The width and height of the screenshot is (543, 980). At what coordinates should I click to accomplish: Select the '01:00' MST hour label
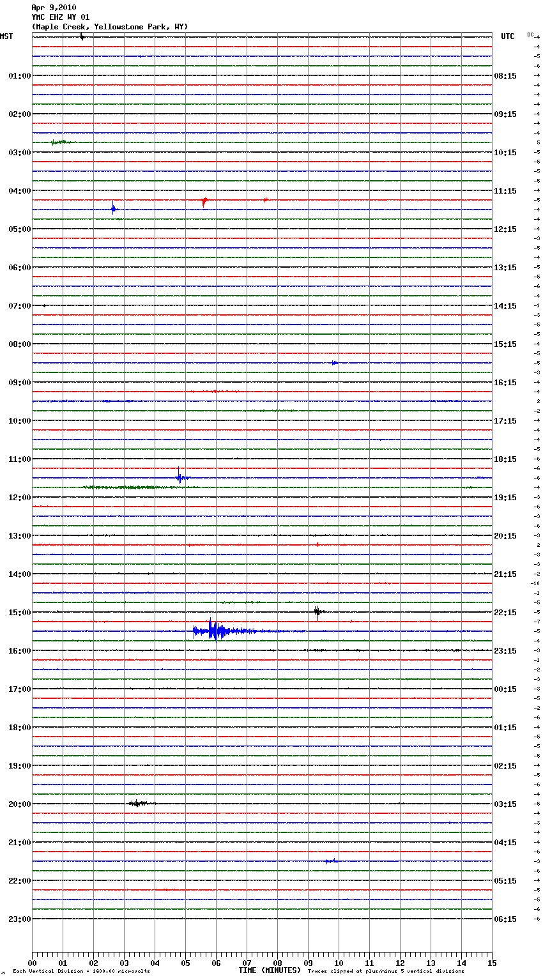click(x=20, y=76)
